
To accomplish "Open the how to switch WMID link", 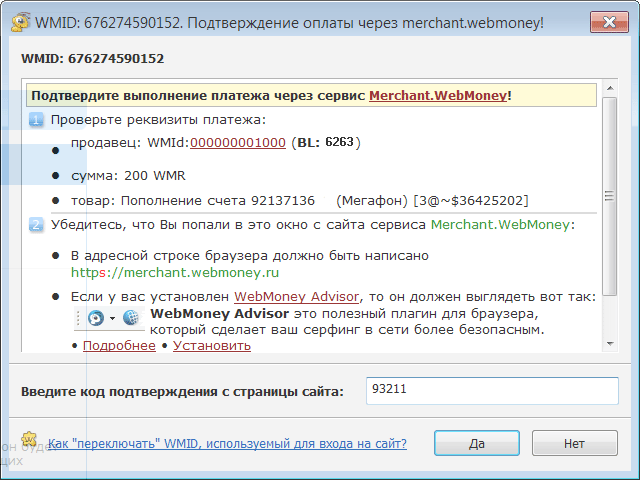I will pyautogui.click(x=227, y=443).
